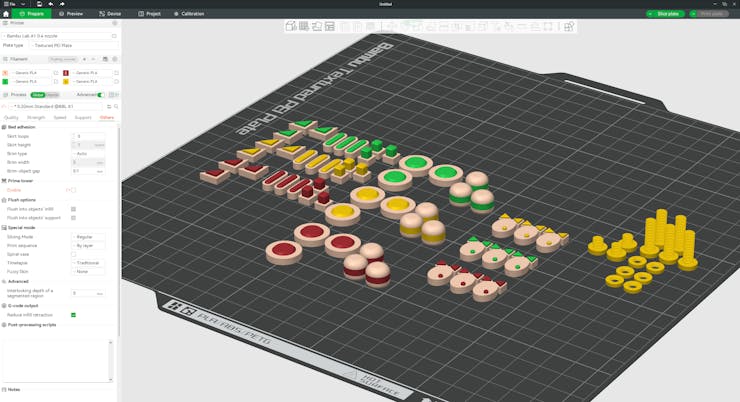740x402 pixels.
Task: Edit the red Generic PLA filament preset
Action: coord(116,73)
